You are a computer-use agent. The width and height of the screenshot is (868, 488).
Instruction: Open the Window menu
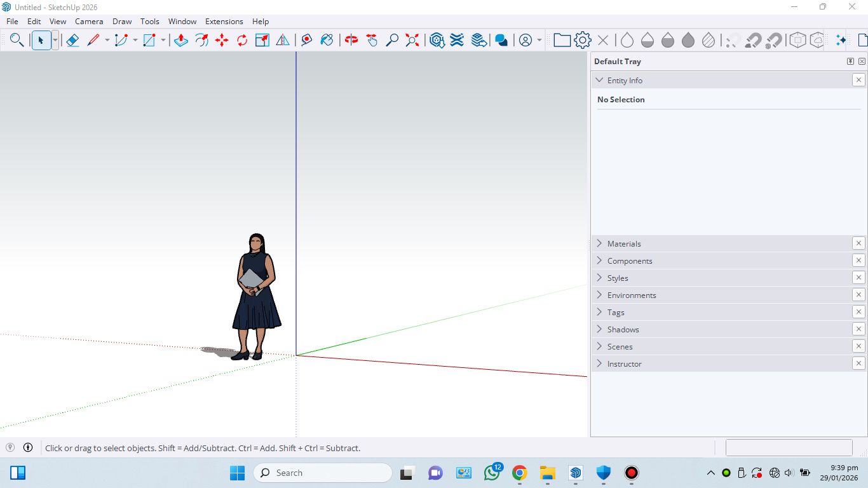[182, 21]
